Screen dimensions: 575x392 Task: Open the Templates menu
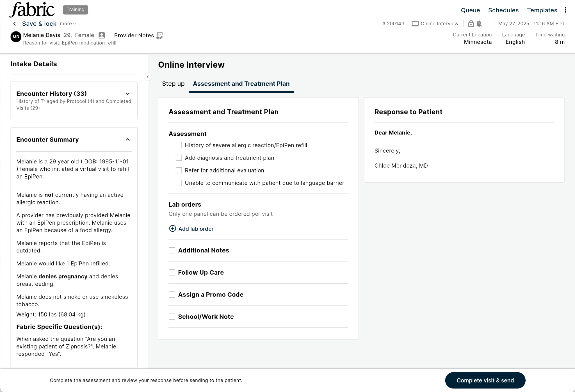click(542, 10)
